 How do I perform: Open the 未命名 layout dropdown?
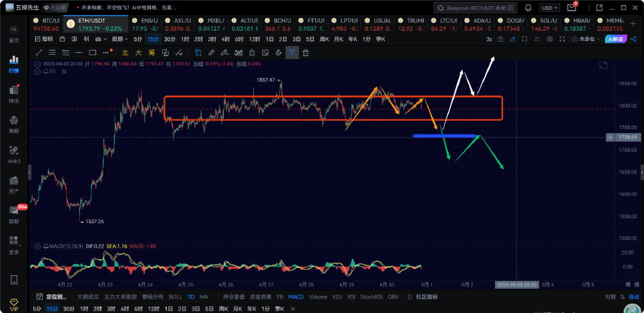[588, 39]
